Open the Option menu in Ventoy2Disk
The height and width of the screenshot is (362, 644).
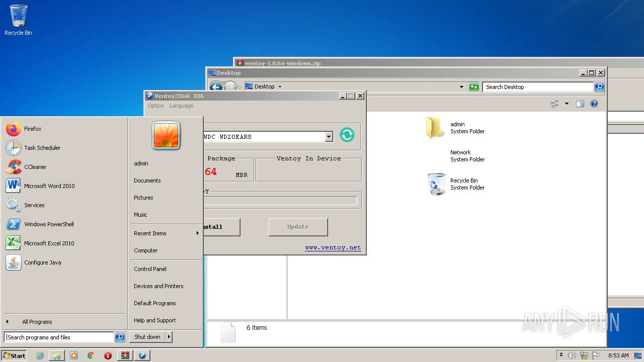[x=155, y=106]
